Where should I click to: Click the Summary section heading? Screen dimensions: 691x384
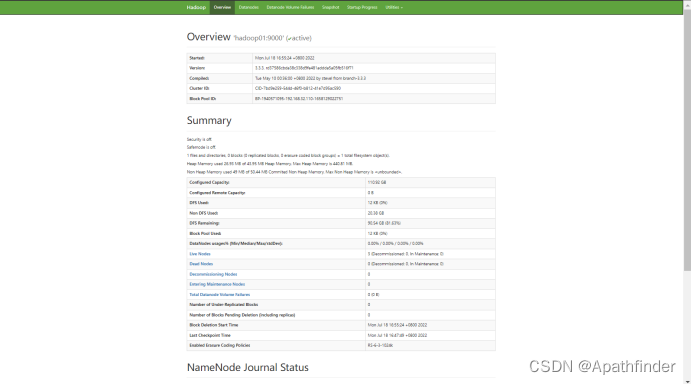click(x=209, y=120)
